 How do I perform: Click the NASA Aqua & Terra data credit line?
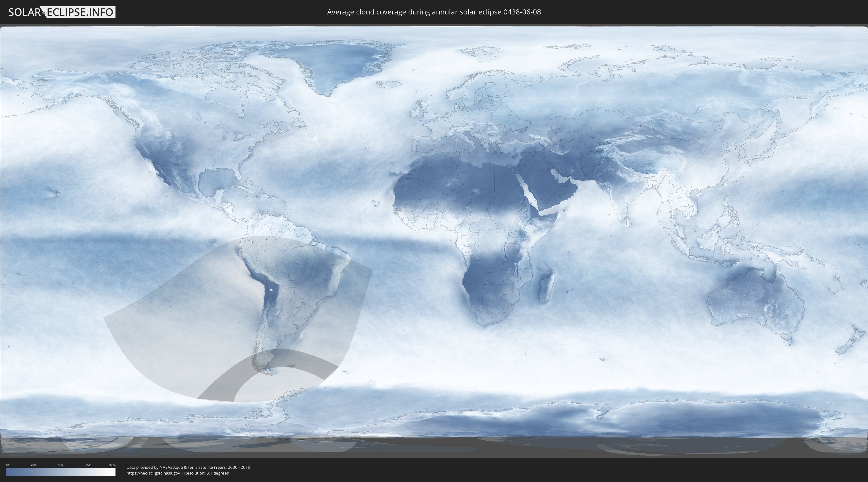(189, 467)
